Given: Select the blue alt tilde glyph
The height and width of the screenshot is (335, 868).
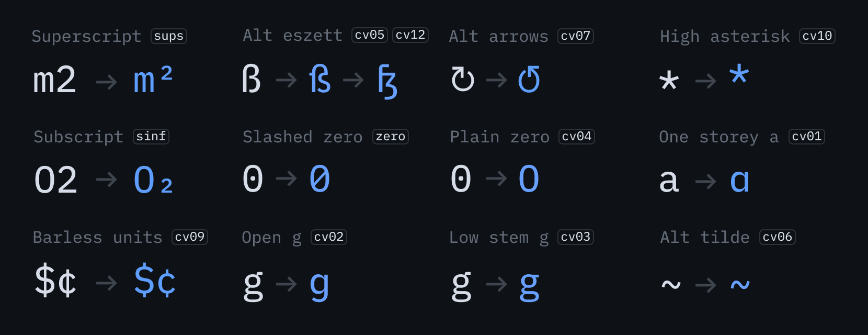Looking at the screenshot, I should [740, 285].
